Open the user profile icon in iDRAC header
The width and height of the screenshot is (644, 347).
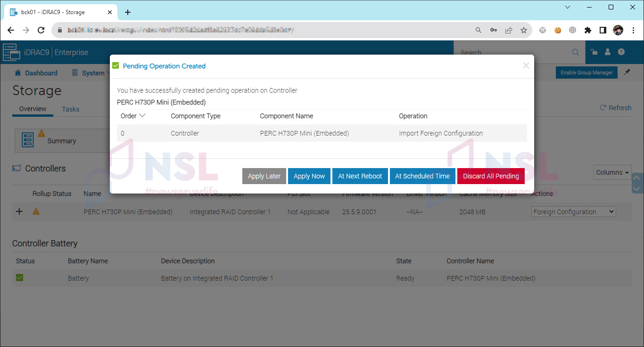(x=608, y=52)
